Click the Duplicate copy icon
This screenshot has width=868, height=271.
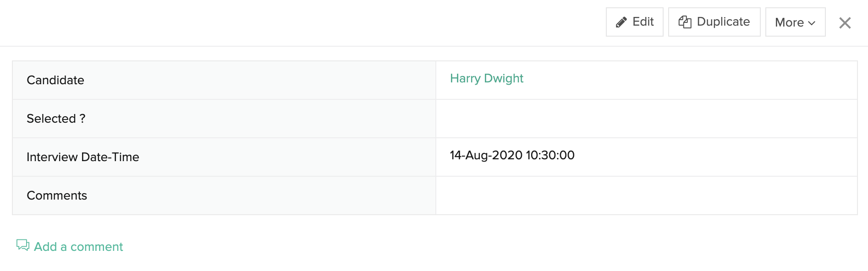pyautogui.click(x=685, y=22)
